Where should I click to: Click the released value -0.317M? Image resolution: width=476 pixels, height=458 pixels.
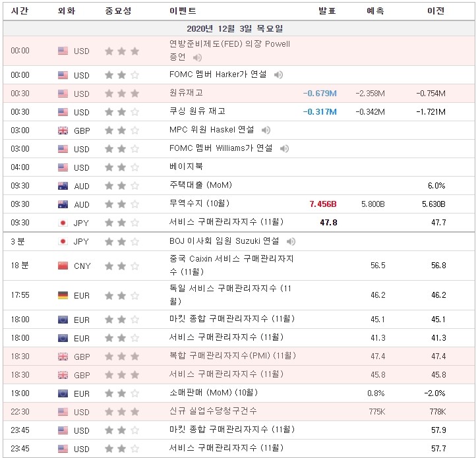pos(320,112)
